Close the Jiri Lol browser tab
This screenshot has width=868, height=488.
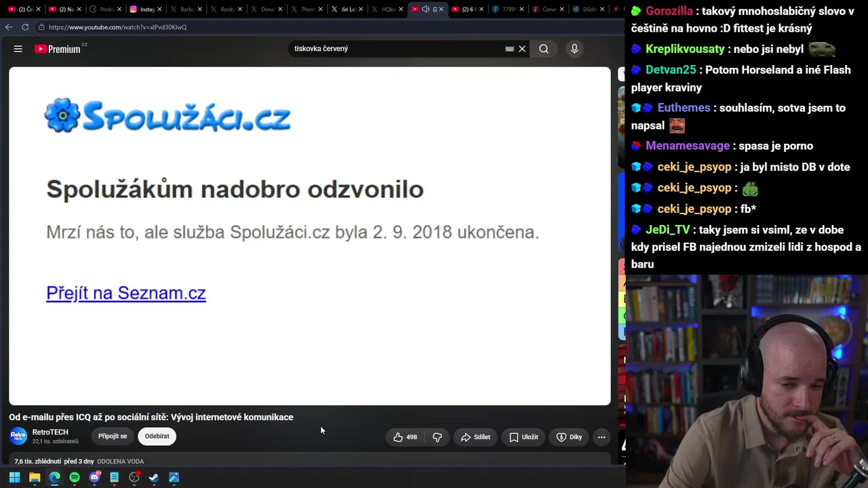coord(361,9)
